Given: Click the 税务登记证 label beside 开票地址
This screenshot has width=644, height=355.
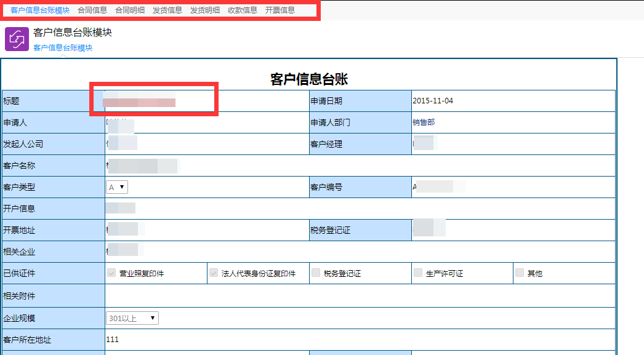Looking at the screenshot, I should tap(330, 230).
